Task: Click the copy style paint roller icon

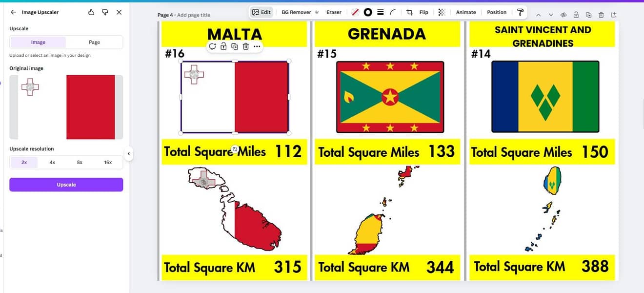Action: click(520, 12)
